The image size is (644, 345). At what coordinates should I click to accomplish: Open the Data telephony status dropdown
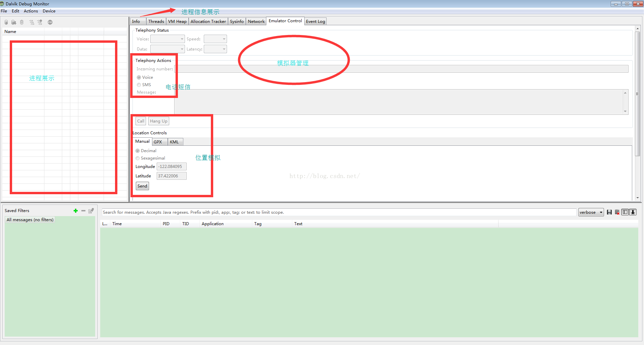(167, 49)
